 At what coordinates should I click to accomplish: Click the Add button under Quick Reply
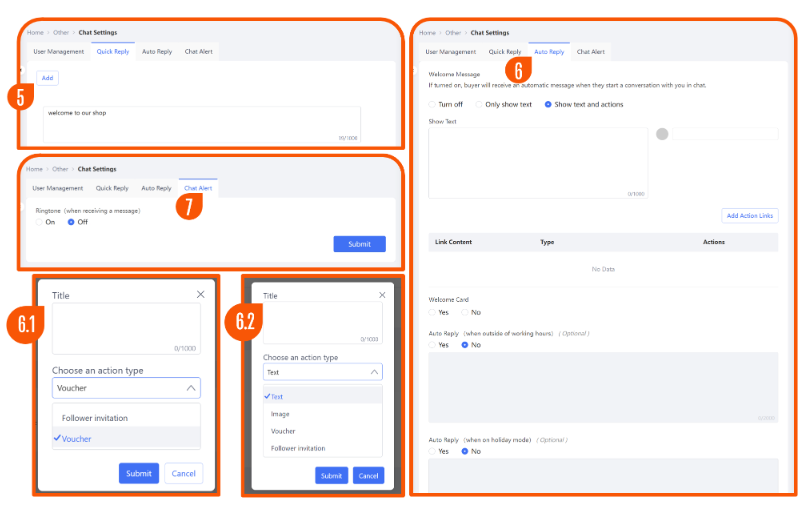(46, 77)
